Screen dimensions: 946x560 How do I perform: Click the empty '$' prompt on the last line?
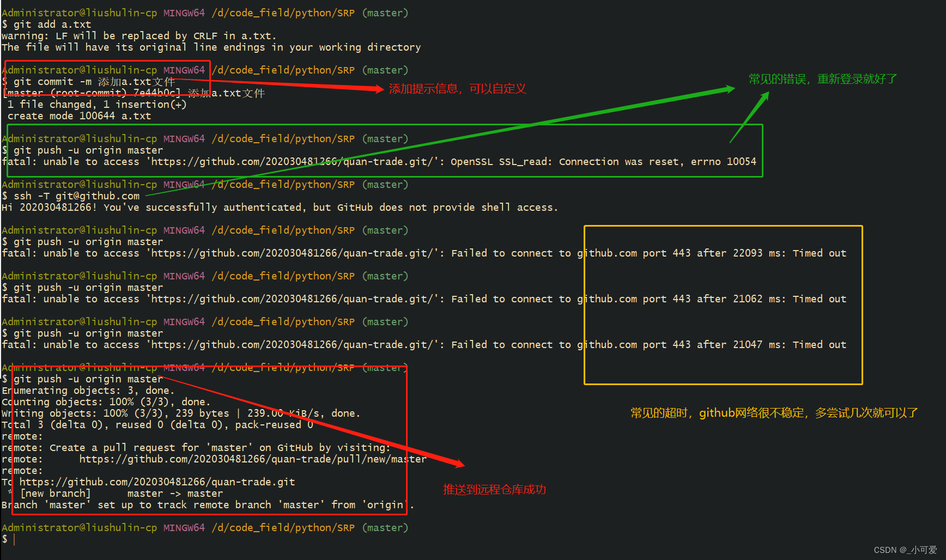[5, 539]
